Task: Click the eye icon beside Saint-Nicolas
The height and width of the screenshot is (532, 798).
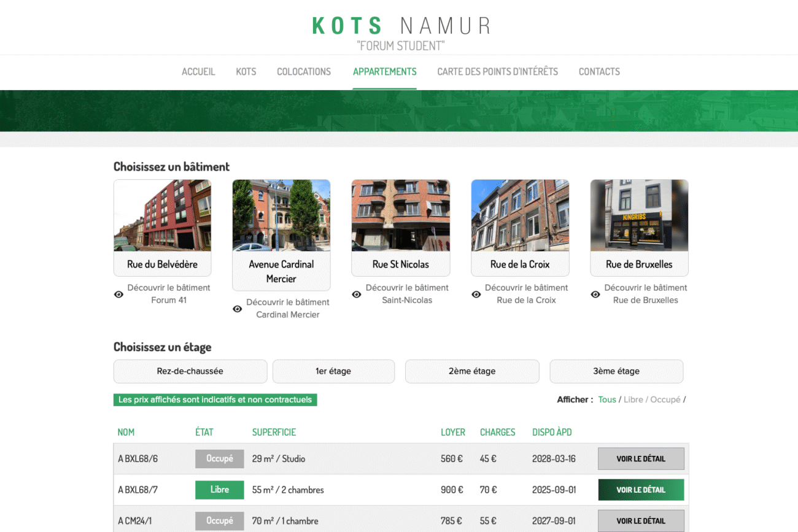Action: tap(357, 295)
